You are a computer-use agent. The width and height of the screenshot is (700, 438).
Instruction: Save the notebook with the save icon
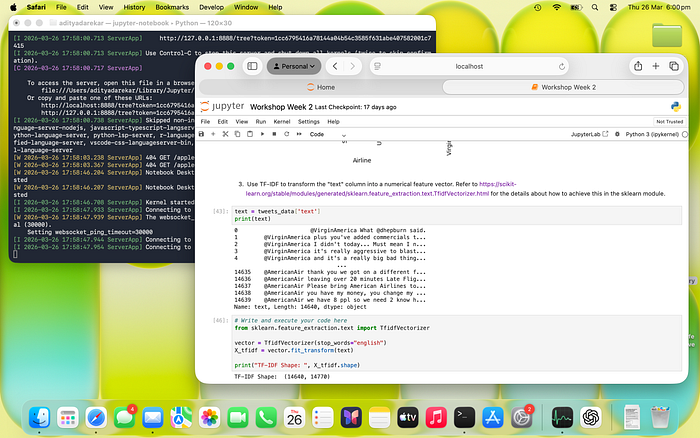point(202,133)
